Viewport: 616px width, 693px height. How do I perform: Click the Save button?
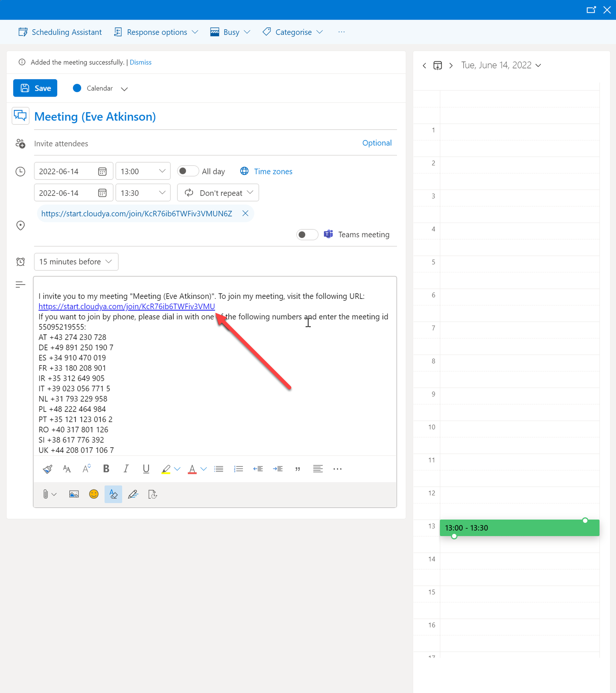[35, 88]
